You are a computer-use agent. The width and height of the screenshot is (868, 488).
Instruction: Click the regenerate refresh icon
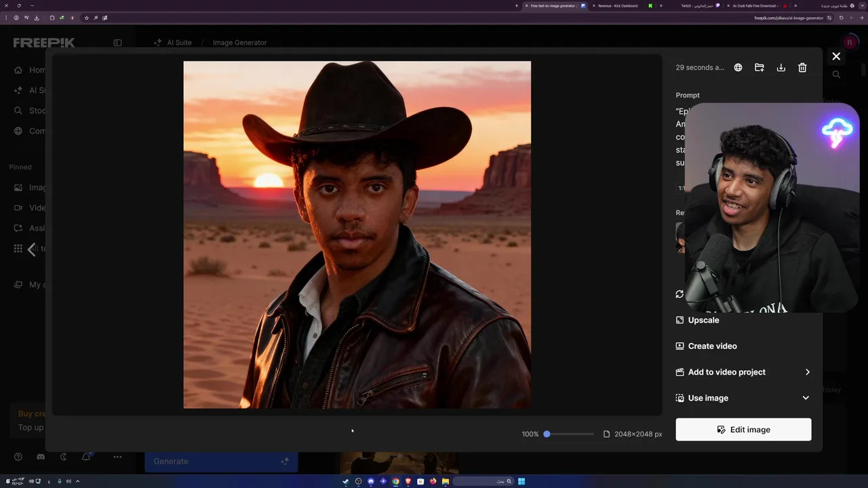tap(679, 294)
